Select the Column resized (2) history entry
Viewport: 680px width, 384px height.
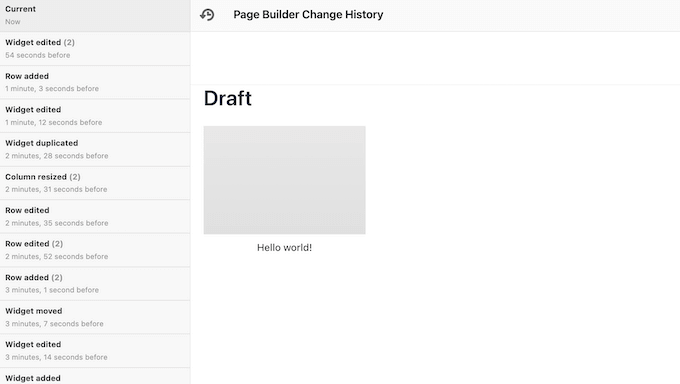pos(95,183)
